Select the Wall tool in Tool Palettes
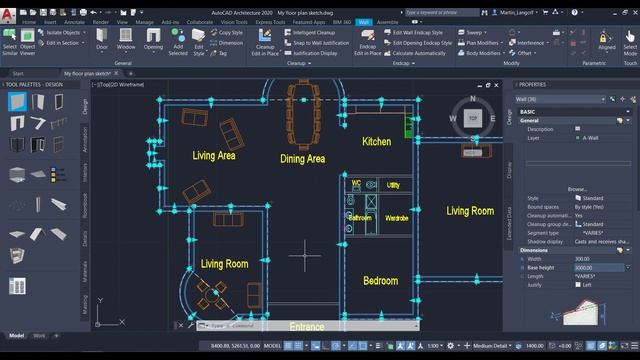Viewport: 640px width, 360px height. point(17,102)
